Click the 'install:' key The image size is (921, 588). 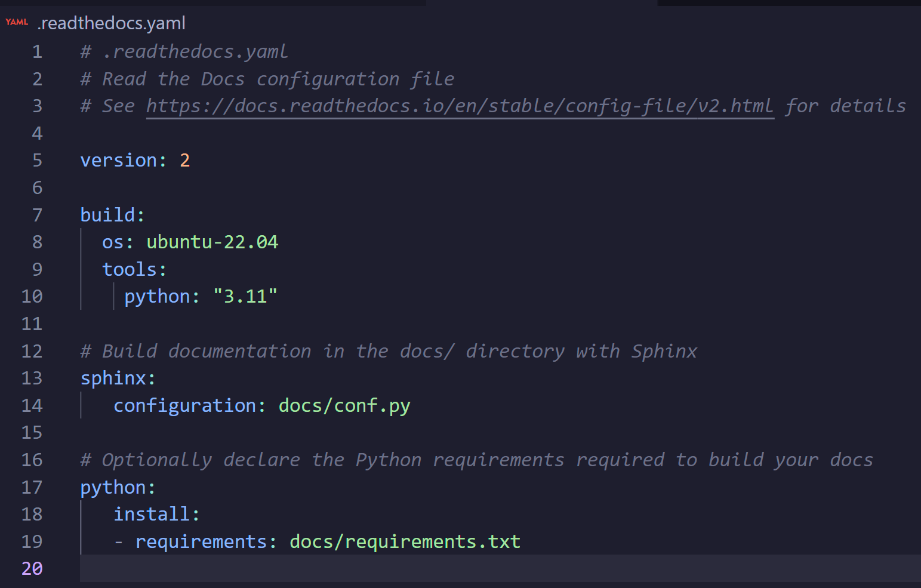click(x=156, y=514)
